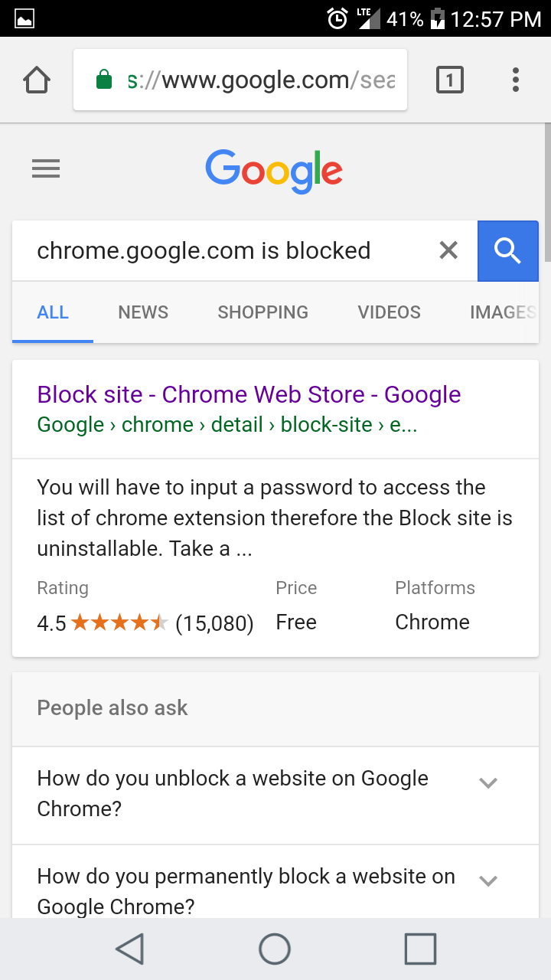Open the tab switcher showing 1 tab
551x980 pixels.
450,80
